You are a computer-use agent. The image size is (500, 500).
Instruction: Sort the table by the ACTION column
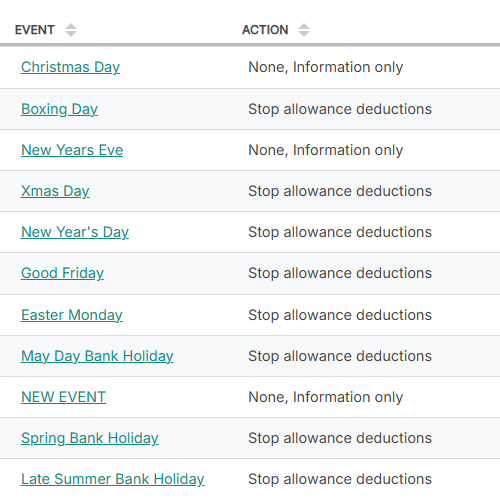click(304, 30)
